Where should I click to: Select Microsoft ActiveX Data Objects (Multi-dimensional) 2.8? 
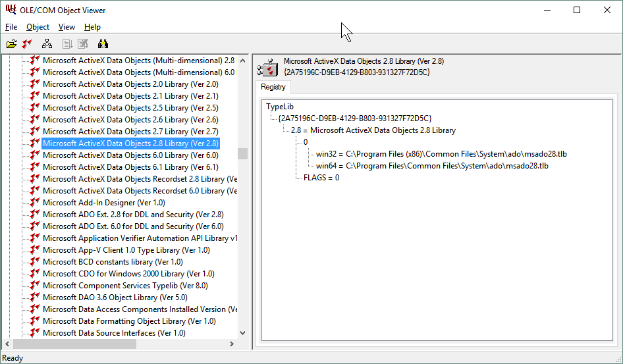139,61
